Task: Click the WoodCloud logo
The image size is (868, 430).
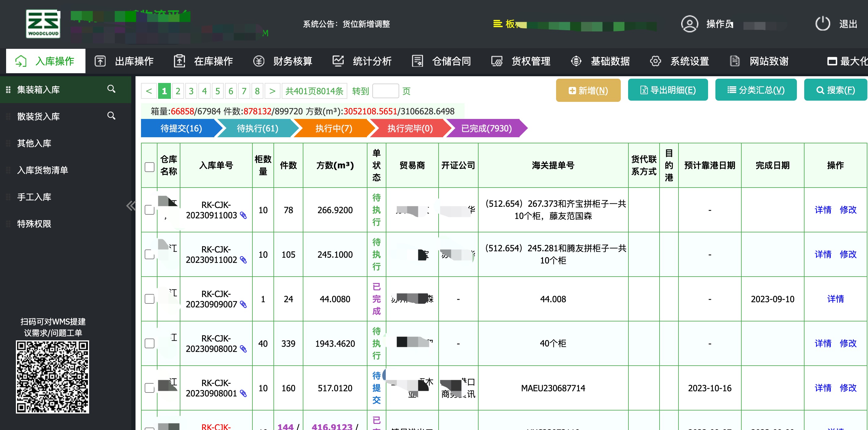Action: (x=43, y=23)
